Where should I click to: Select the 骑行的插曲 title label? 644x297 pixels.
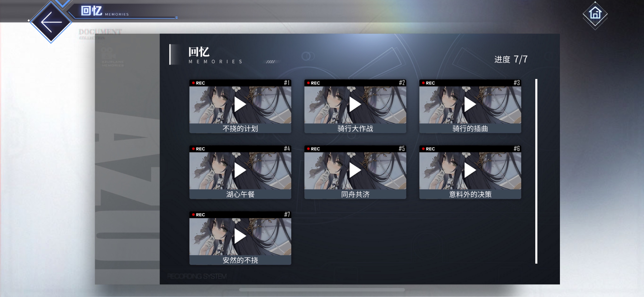point(470,128)
